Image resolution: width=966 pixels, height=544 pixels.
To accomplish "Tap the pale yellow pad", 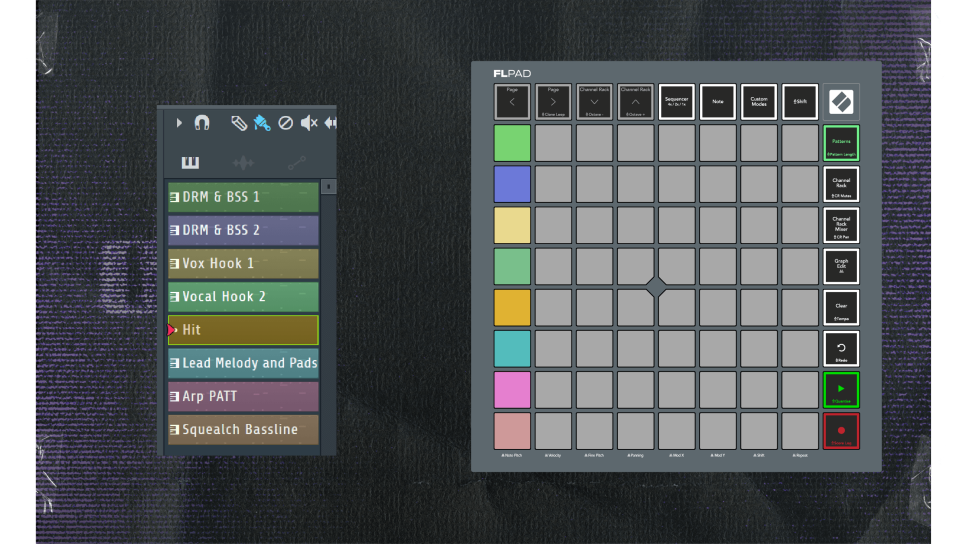I will tap(512, 225).
